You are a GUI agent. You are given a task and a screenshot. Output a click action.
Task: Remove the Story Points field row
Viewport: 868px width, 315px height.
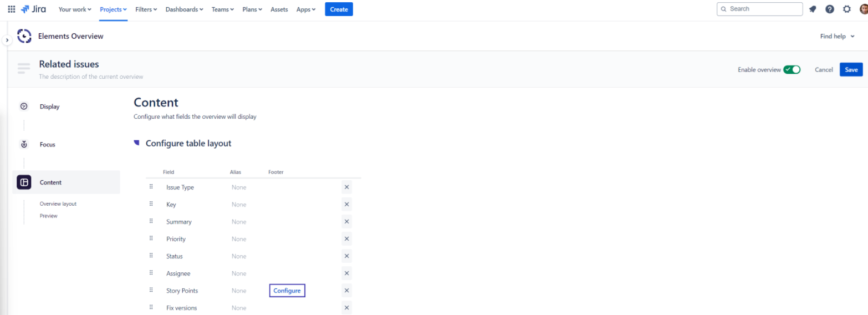[x=346, y=291]
